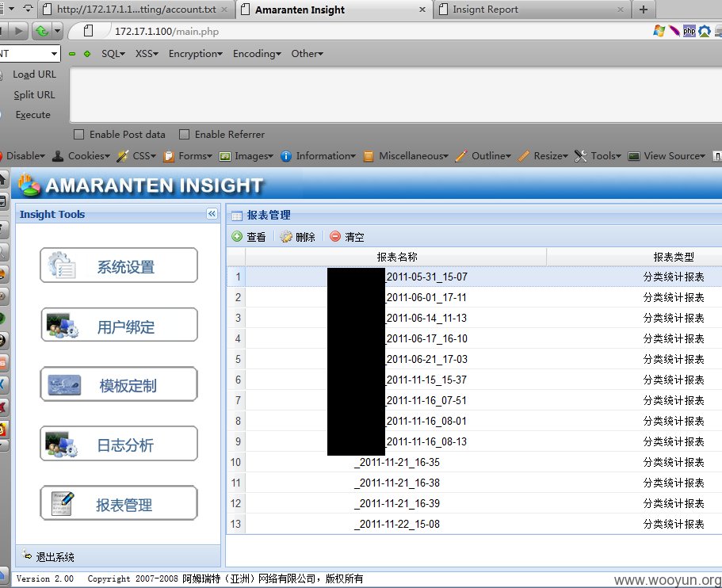The height and width of the screenshot is (588, 722).
Task: Sort by the 报表名称 column header
Action: [x=396, y=257]
